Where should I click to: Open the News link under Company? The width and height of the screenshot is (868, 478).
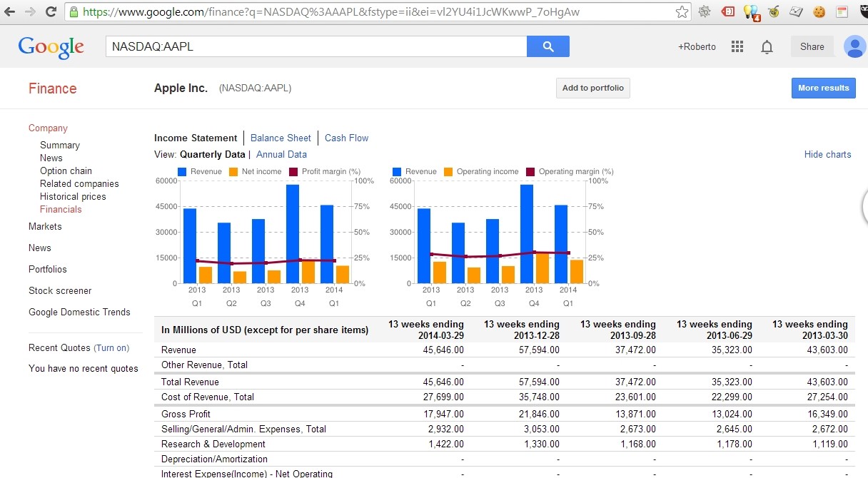pyautogui.click(x=51, y=158)
